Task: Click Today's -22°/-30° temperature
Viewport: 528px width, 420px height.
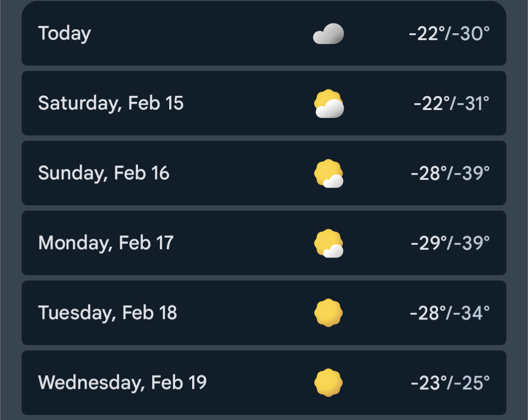Action: click(449, 34)
